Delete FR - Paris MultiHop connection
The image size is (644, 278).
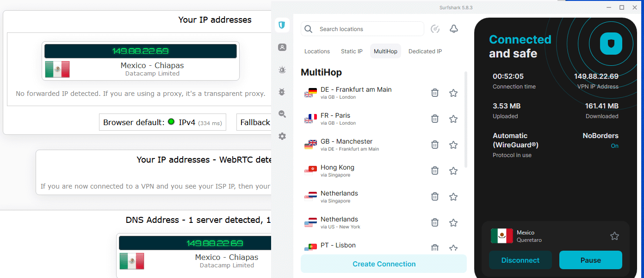tap(435, 119)
